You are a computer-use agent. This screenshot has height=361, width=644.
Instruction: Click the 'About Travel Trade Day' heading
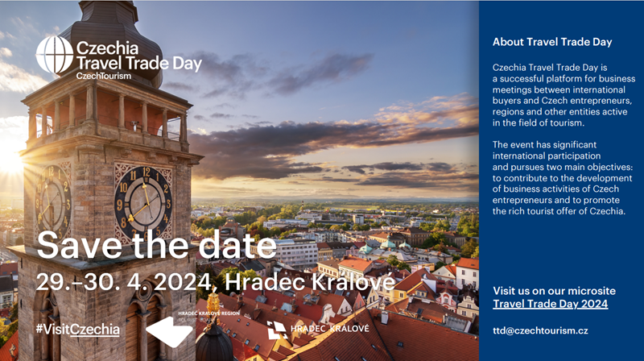(552, 42)
